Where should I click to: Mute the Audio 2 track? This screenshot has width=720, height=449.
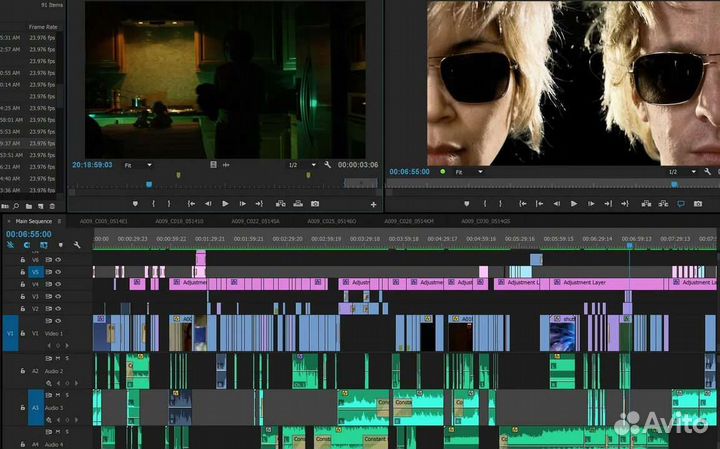[x=58, y=358]
